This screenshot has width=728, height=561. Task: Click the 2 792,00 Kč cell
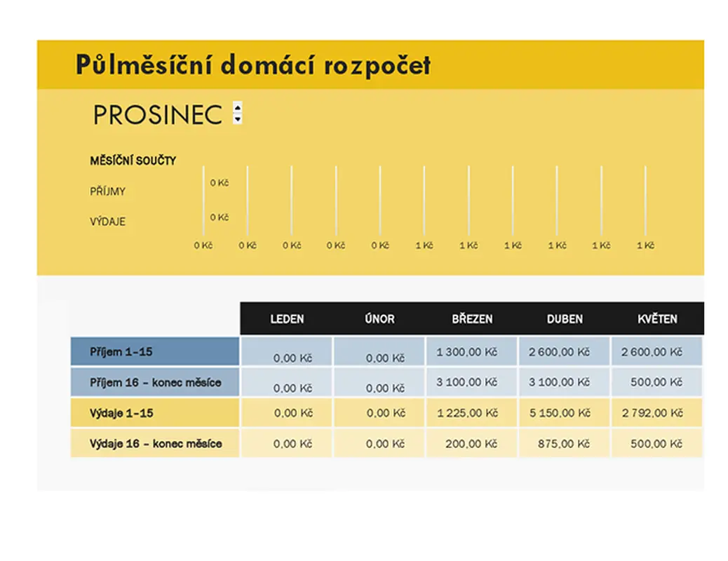(x=657, y=413)
